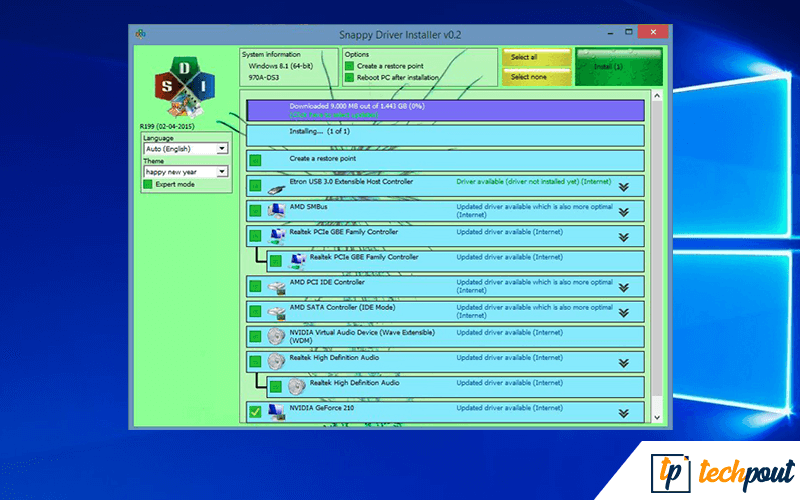Click the AMD SATA Controller drive icon

click(275, 311)
